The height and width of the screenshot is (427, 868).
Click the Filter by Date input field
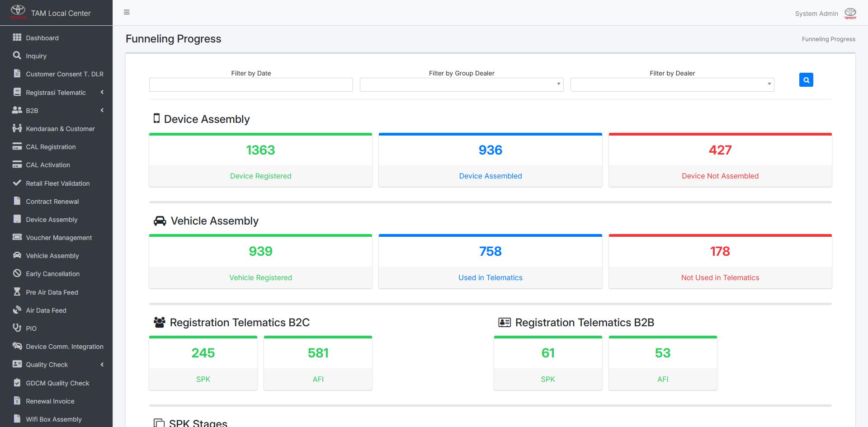pyautogui.click(x=251, y=84)
